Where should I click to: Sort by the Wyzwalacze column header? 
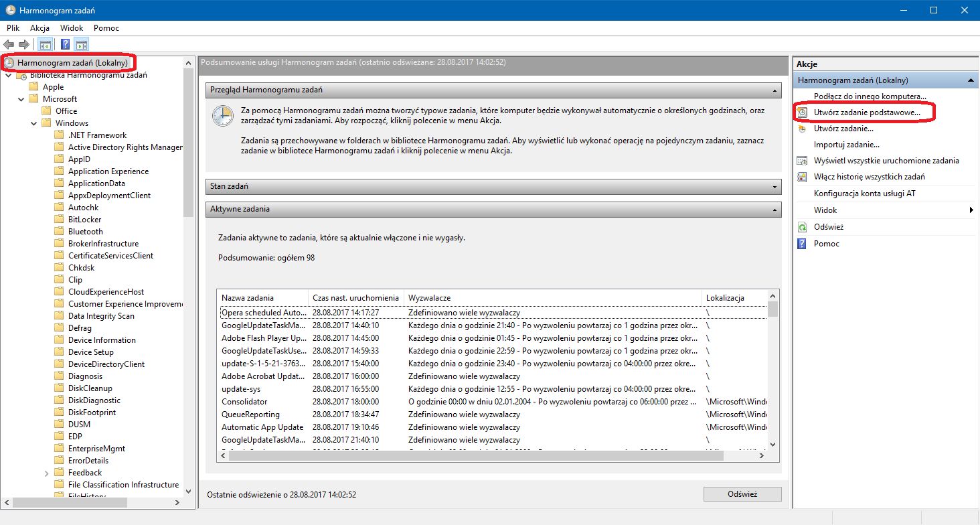554,297
